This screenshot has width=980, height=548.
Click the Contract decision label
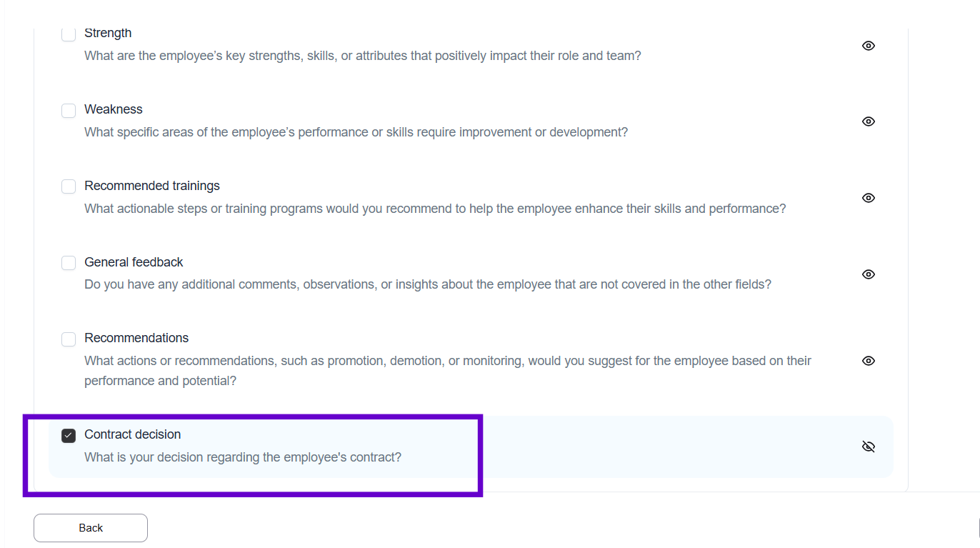point(133,434)
